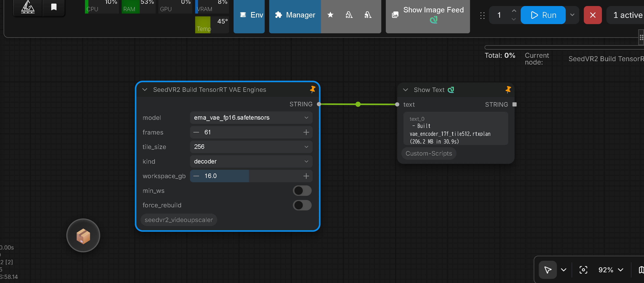Viewport: 644px width, 283px height.
Task: Increase frames value with plus
Action: [x=306, y=132]
